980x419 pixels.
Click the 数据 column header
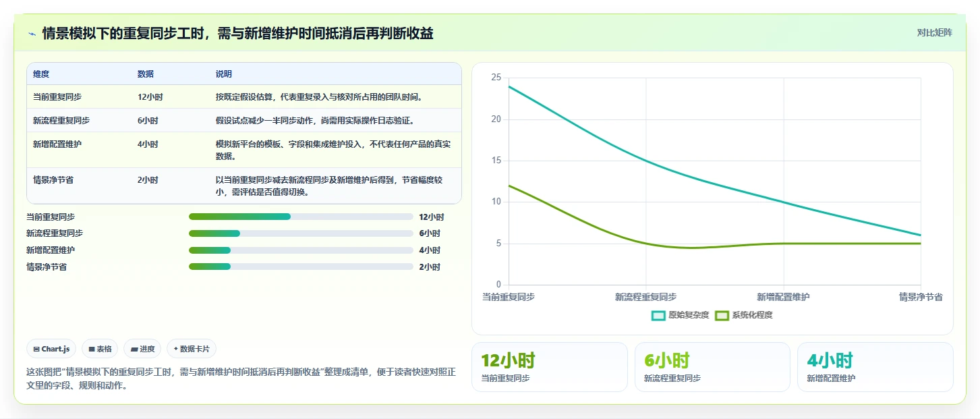(146, 74)
